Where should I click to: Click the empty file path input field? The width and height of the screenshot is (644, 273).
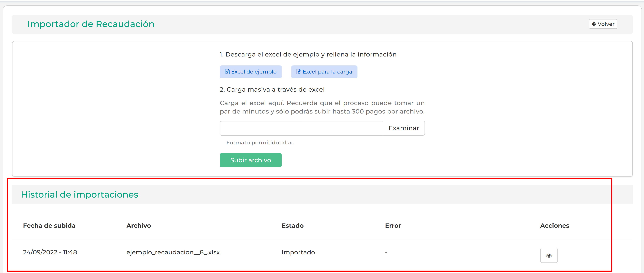[x=301, y=128]
